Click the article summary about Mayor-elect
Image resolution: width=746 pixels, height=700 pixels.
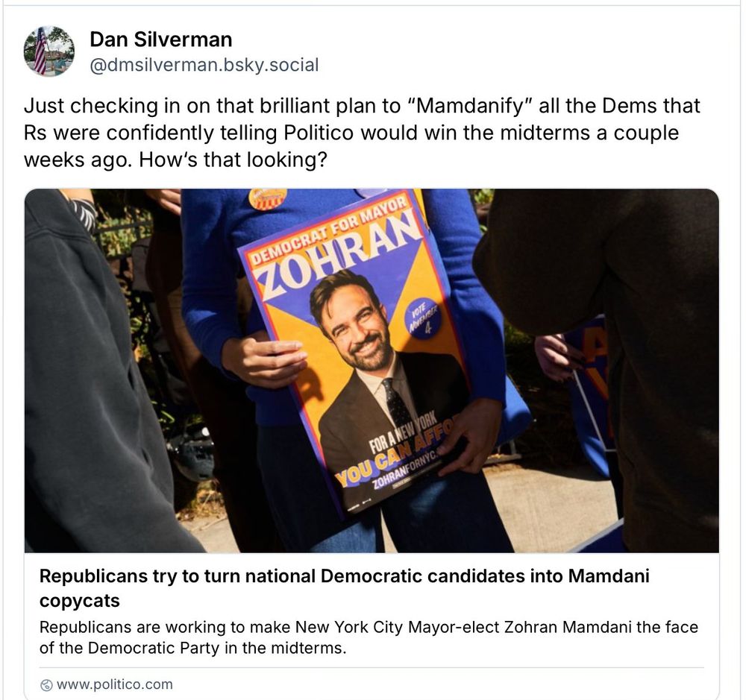pos(369,637)
